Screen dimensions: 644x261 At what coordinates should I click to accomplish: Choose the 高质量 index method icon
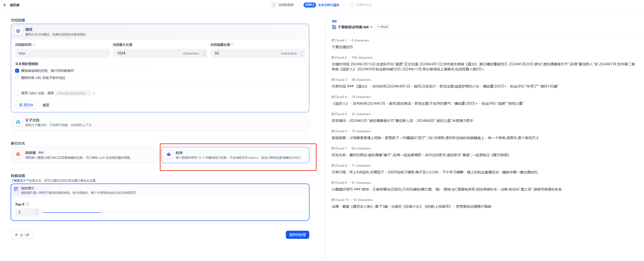pos(18,154)
